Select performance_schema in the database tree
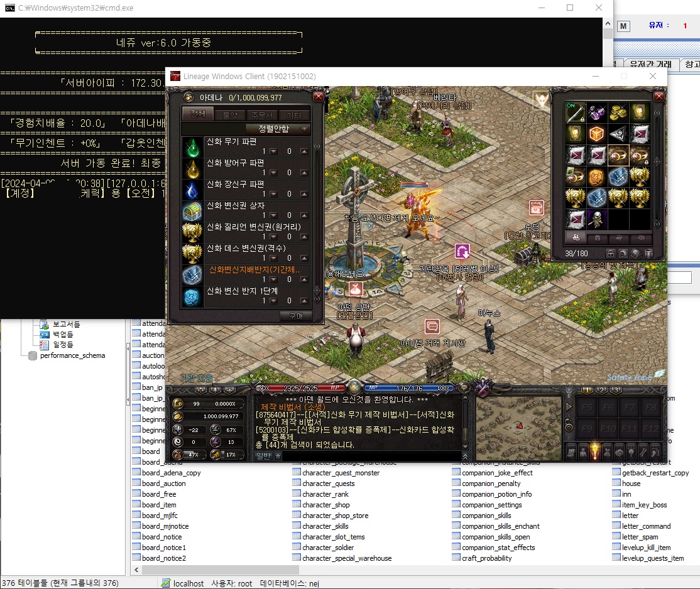This screenshot has height=589, width=700. [x=73, y=355]
